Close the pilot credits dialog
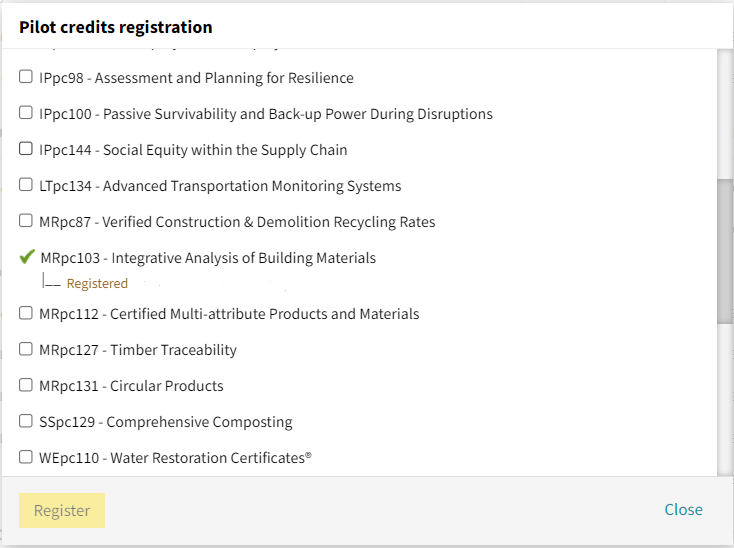The width and height of the screenshot is (734, 548). (683, 509)
